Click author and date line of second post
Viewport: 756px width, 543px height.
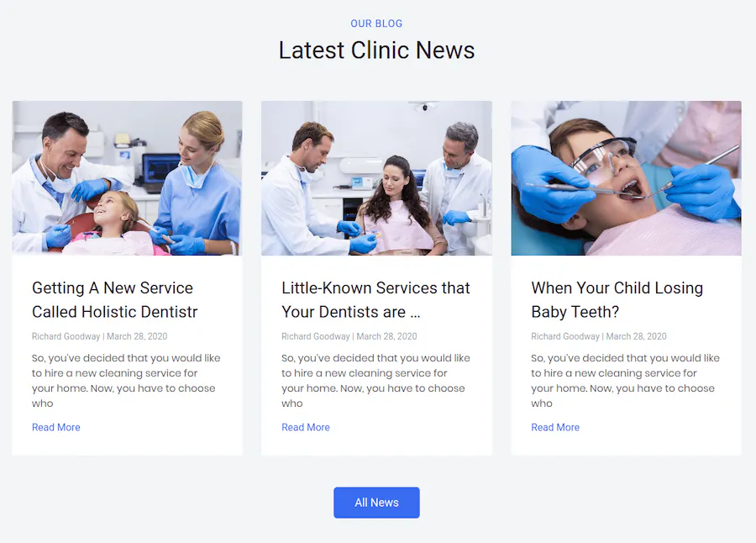click(x=349, y=336)
